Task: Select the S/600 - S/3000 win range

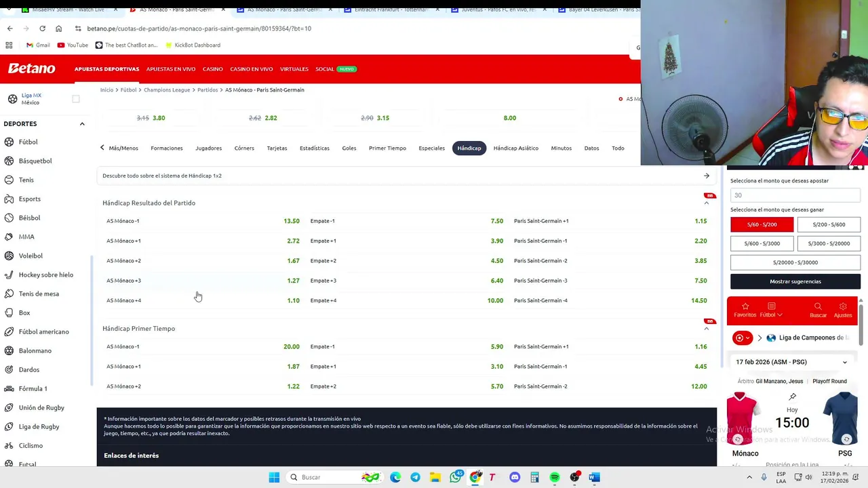Action: 762,243
